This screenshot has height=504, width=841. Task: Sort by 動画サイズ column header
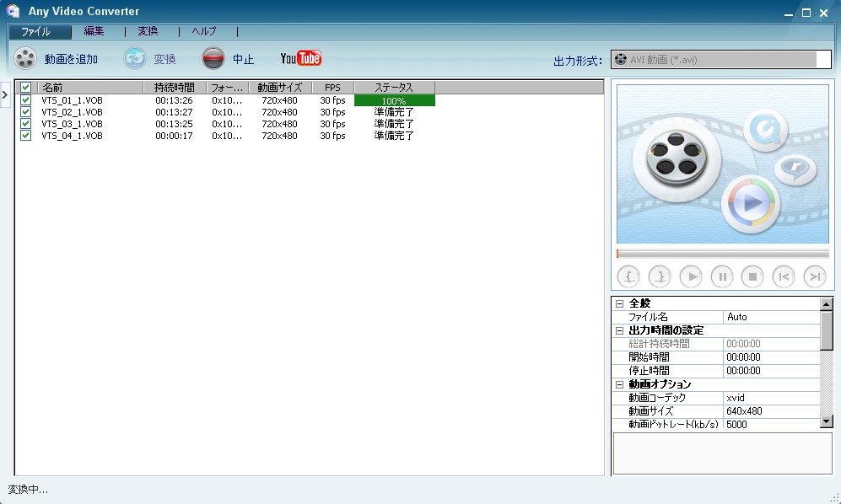[x=280, y=88]
